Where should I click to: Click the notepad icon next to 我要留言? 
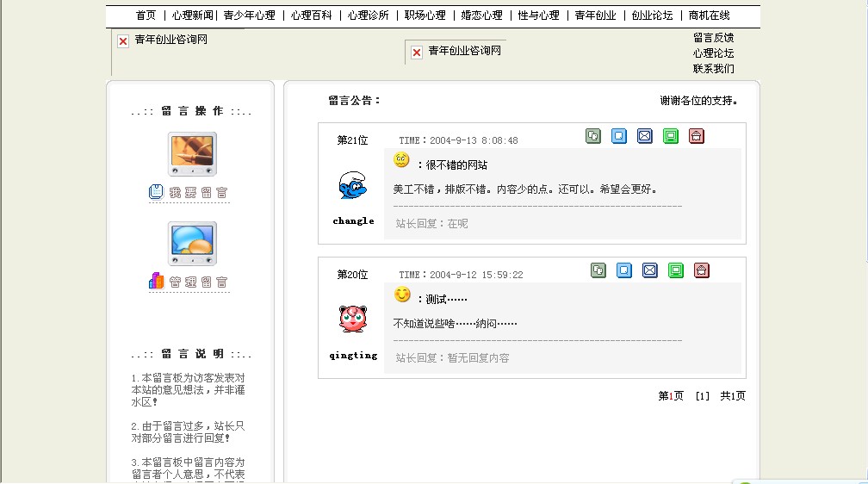pos(156,191)
